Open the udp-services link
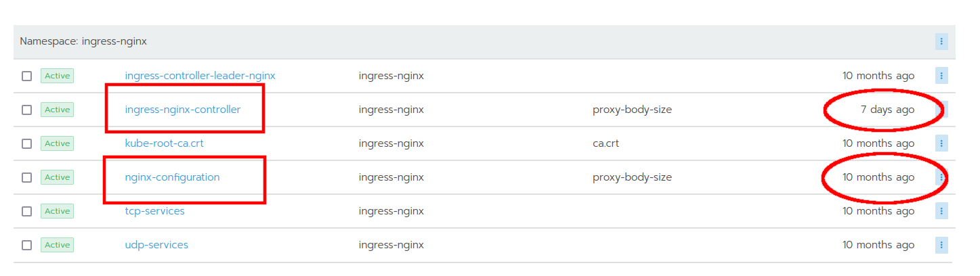The image size is (980, 276). [156, 245]
